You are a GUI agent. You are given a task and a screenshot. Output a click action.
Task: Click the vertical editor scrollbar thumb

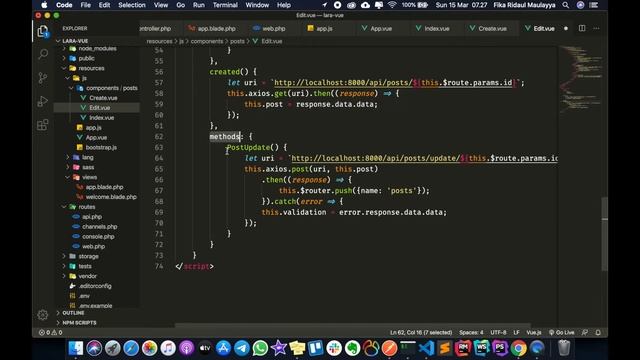(604, 234)
